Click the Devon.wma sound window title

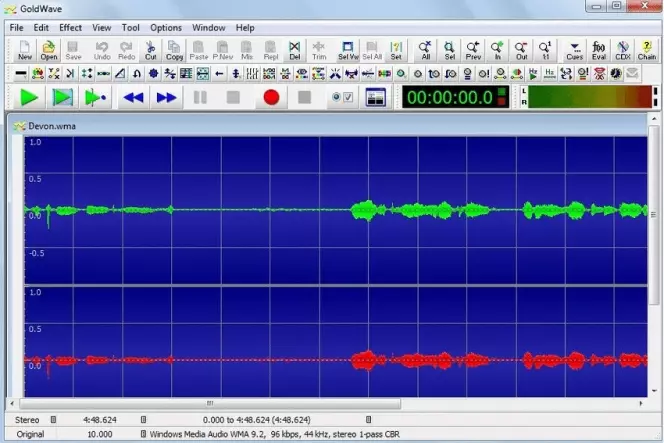[52, 126]
